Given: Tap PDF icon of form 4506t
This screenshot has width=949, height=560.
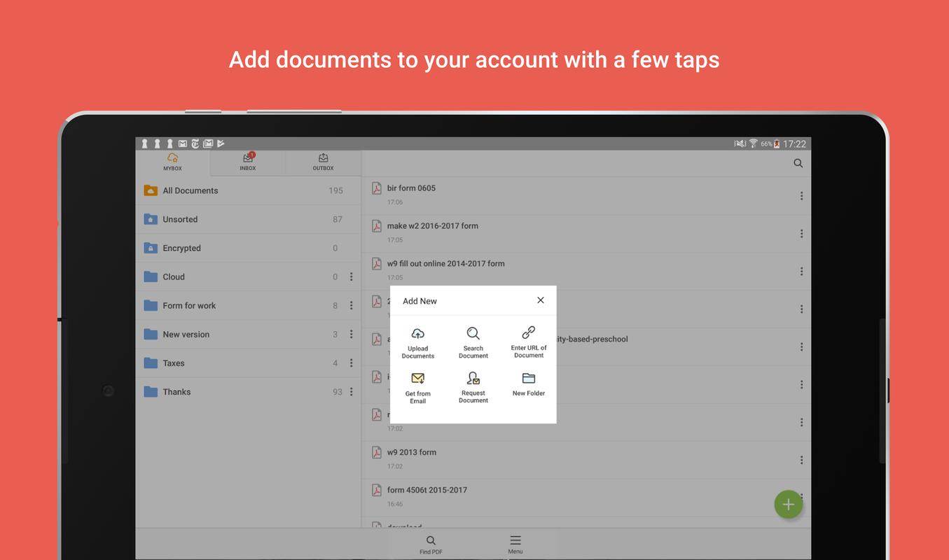Looking at the screenshot, I should coord(376,490).
